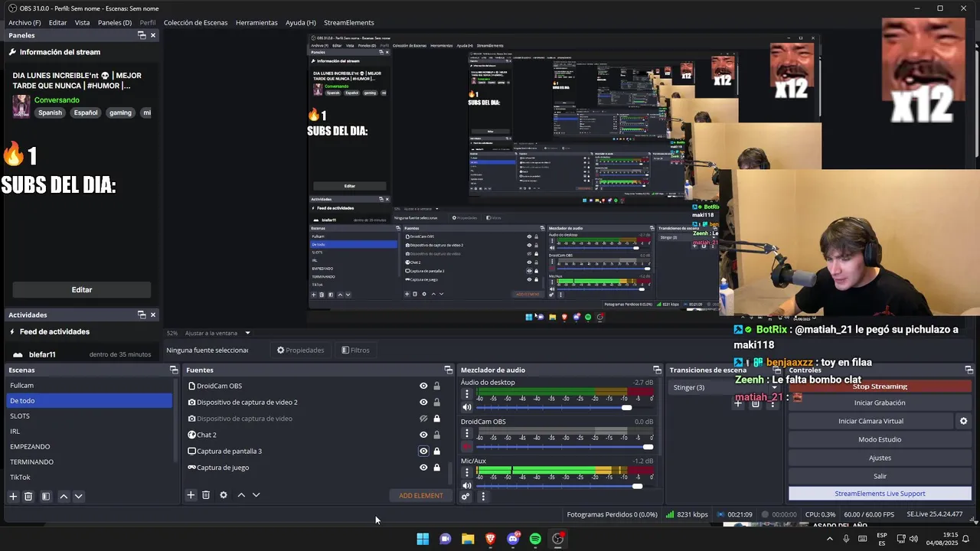Click Iniciar Grabación

880,403
